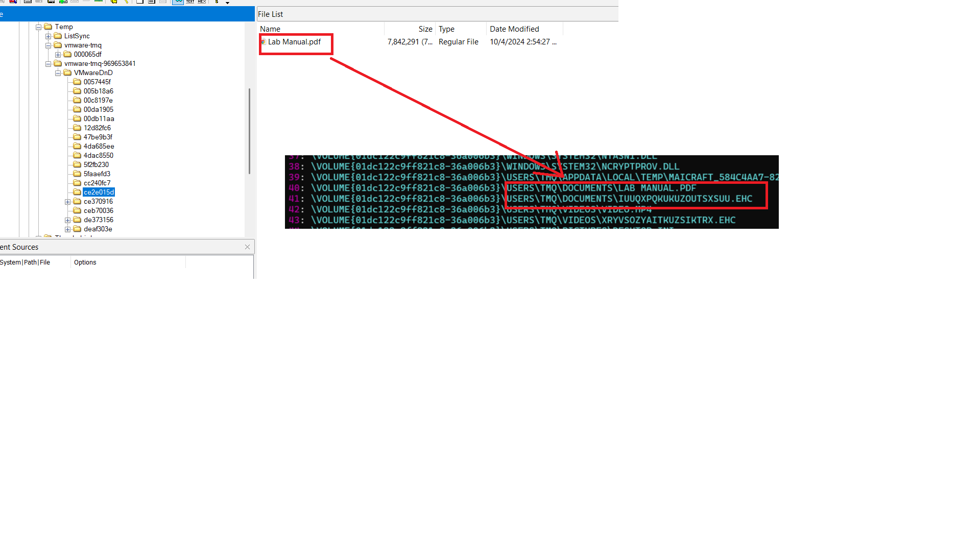
Task: Open the toolbar's black dropdown arrow
Action: (227, 3)
